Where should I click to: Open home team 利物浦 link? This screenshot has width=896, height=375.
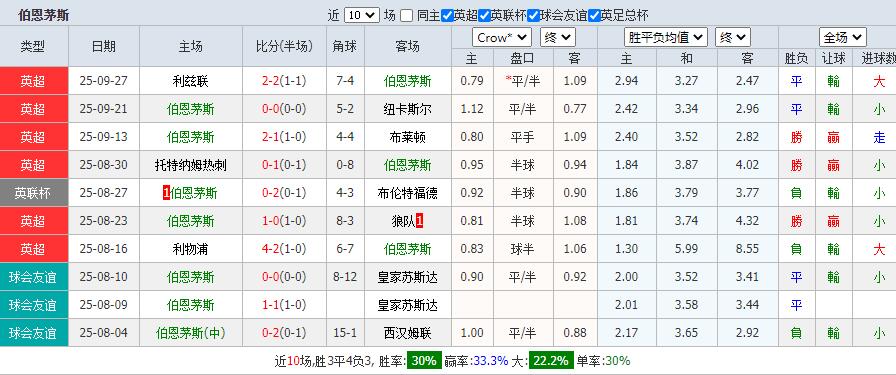190,249
